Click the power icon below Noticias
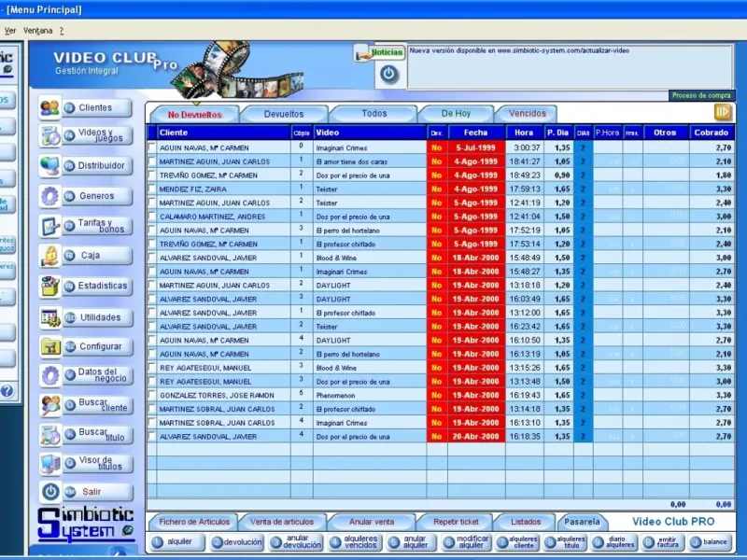 click(x=389, y=74)
